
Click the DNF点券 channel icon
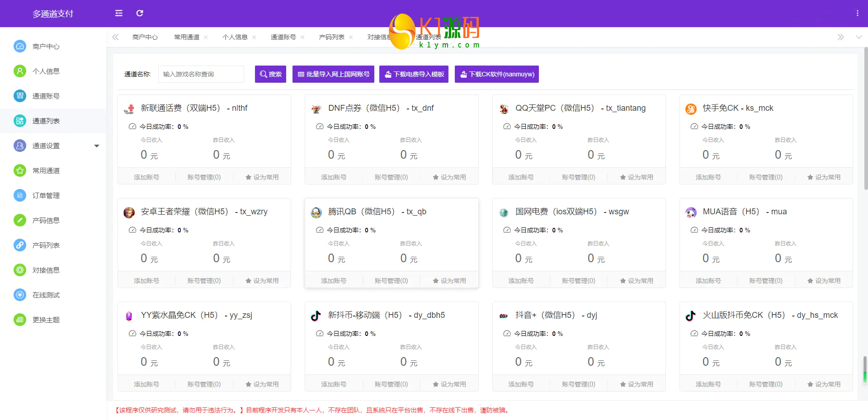coord(316,109)
